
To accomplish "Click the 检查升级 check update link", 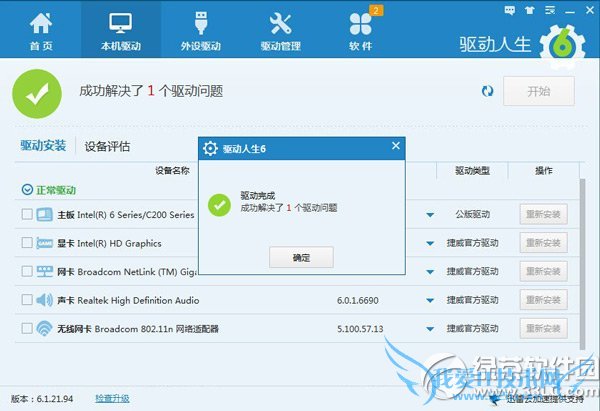I will click(x=112, y=398).
